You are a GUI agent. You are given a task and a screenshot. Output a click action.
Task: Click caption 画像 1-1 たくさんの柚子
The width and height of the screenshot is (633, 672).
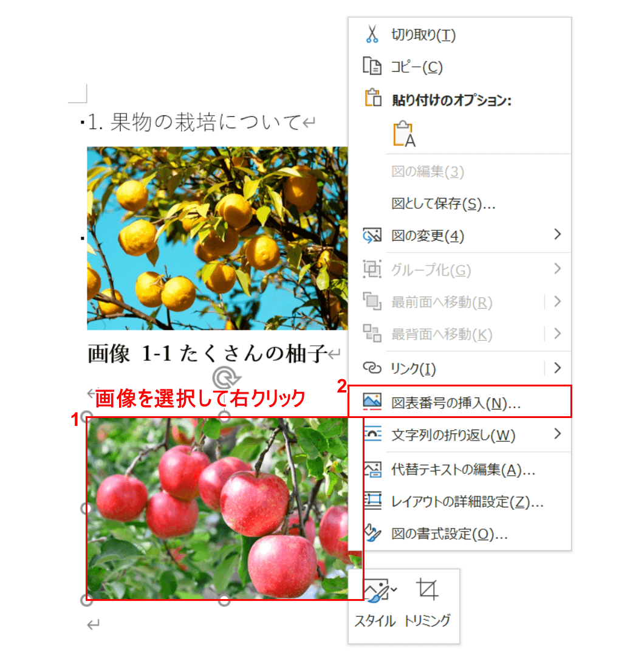click(208, 354)
